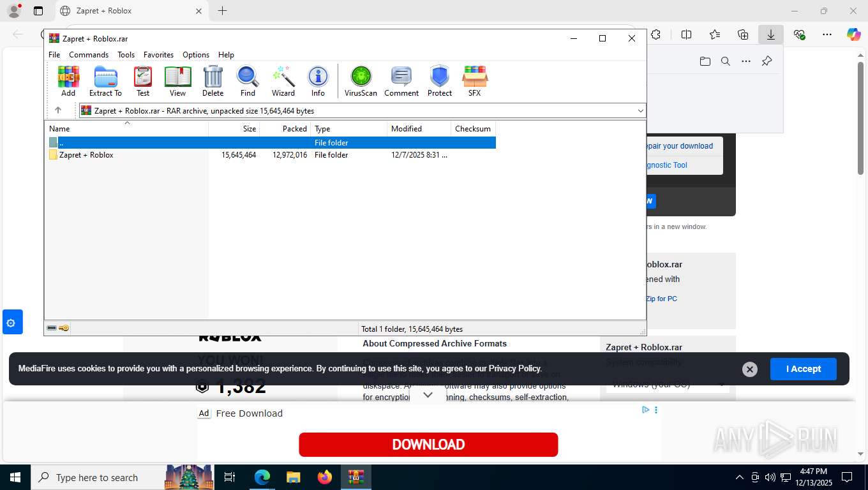Screen dimensions: 868x490
Task: Open Task View on the taskbar
Action: (230, 477)
